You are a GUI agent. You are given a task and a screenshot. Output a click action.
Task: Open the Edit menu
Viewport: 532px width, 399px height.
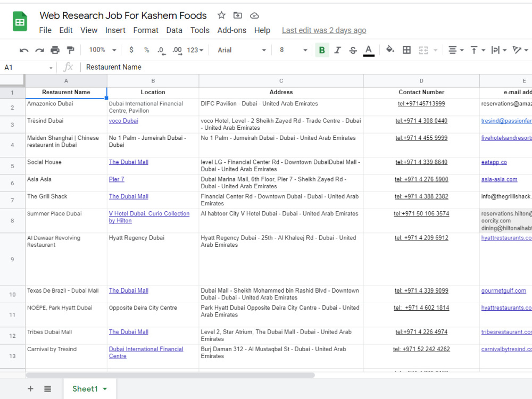pos(66,30)
